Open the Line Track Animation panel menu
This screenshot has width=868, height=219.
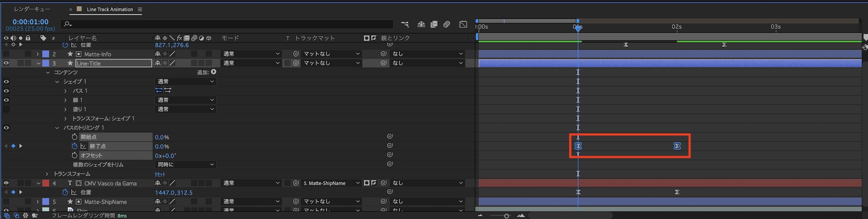[140, 9]
